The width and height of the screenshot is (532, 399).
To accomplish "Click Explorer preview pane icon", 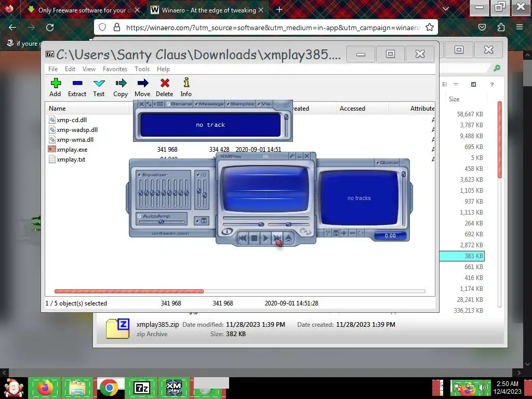I will (474, 84).
